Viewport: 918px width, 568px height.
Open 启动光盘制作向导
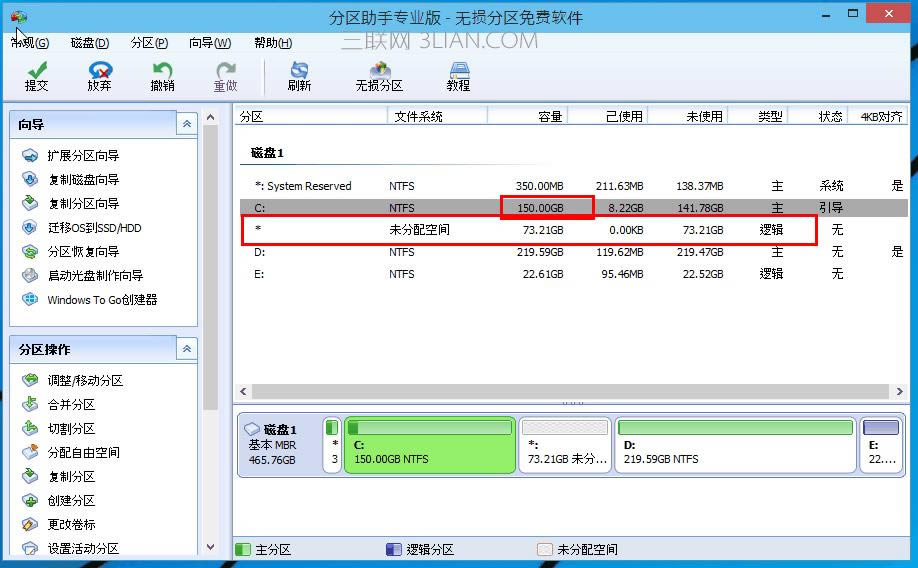pyautogui.click(x=82, y=276)
